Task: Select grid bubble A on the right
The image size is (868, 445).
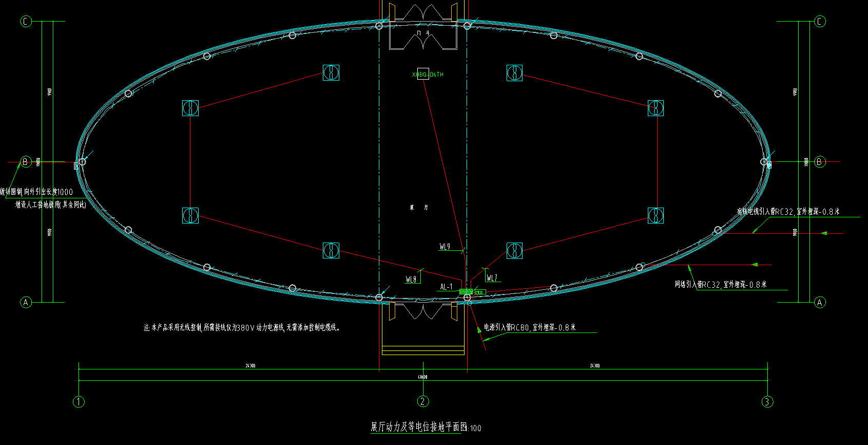Action: pos(820,302)
